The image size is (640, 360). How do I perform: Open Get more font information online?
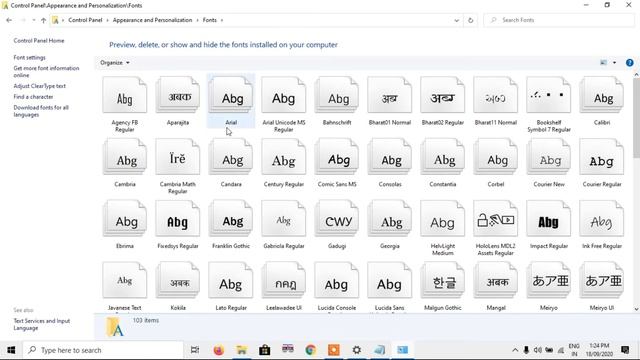[46, 72]
